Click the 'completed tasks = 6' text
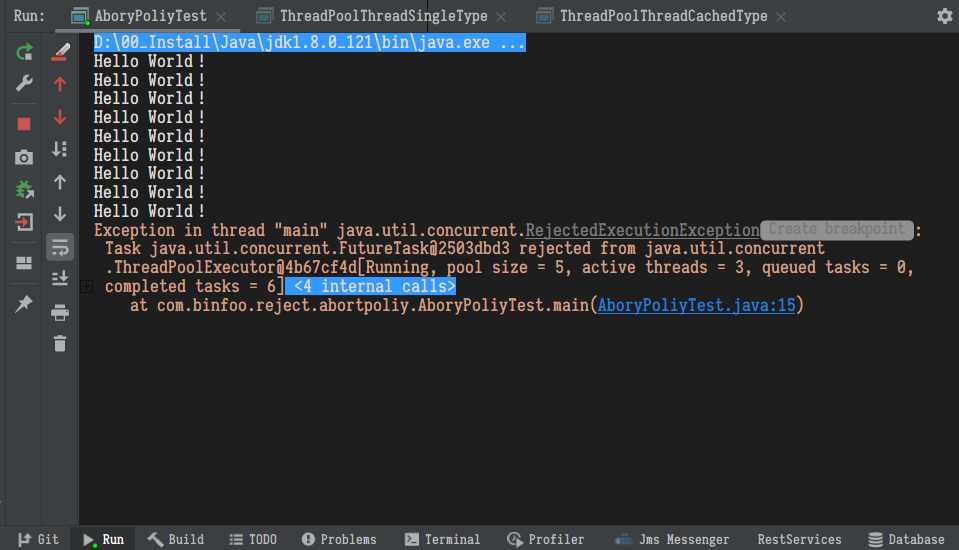Viewport: 959px width, 550px height. click(x=190, y=286)
